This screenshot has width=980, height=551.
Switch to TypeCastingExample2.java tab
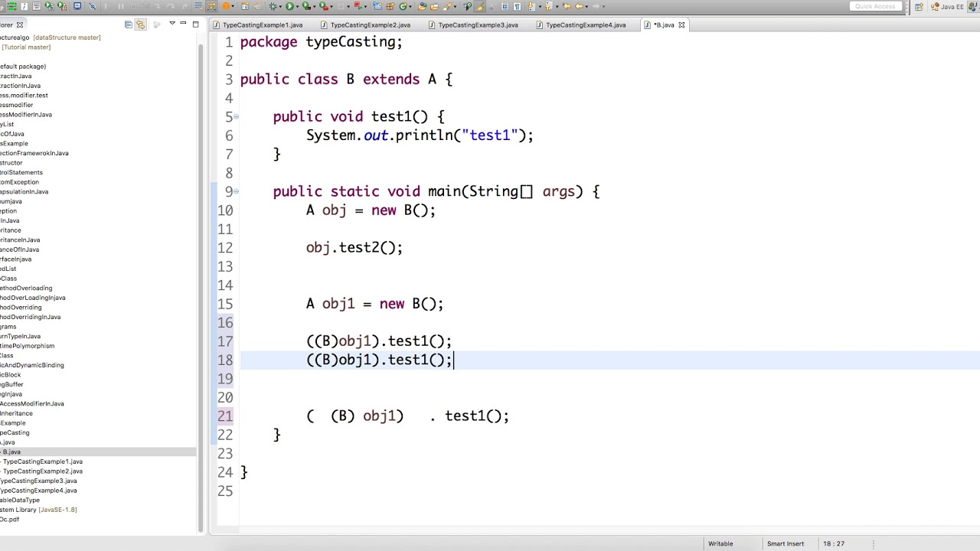pos(365,24)
